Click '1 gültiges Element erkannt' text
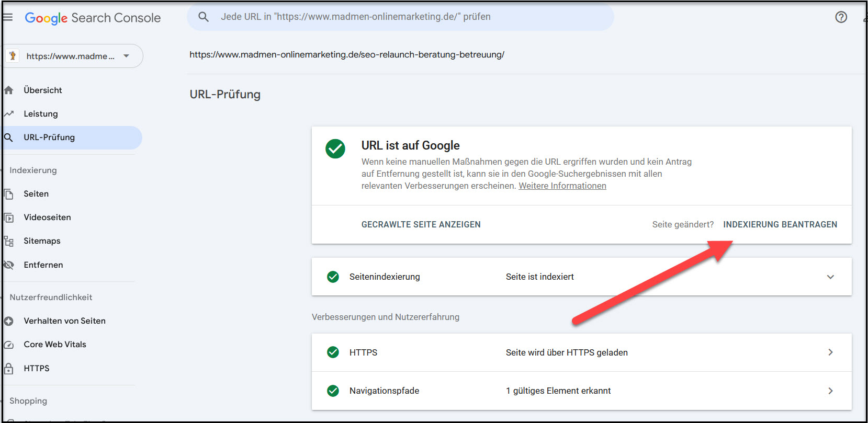 click(558, 391)
